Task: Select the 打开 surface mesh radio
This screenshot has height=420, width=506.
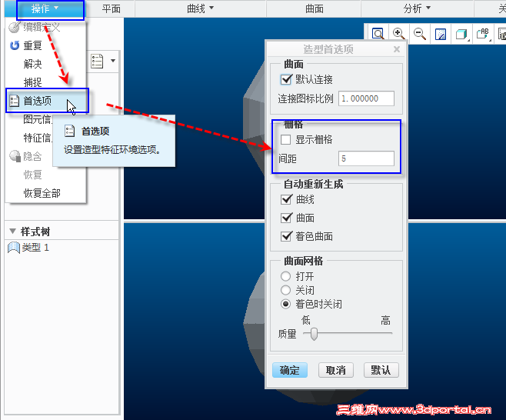Action: tap(285, 276)
